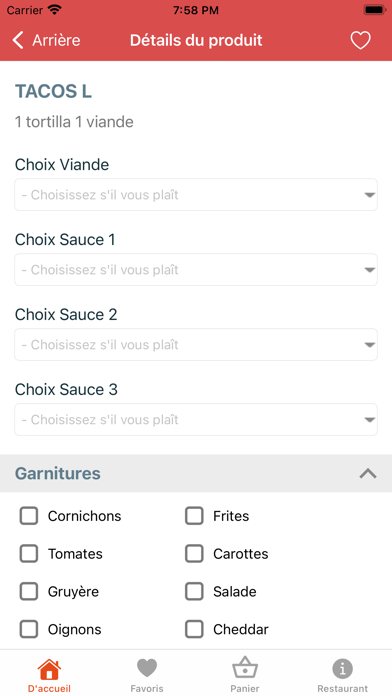Open the D'accueil home tab icon
Screen dimensions: 392x696
pos(49,669)
